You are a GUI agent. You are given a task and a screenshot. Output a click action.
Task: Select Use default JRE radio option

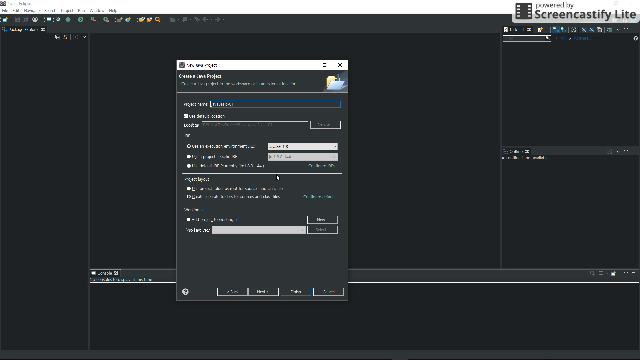pos(189,166)
